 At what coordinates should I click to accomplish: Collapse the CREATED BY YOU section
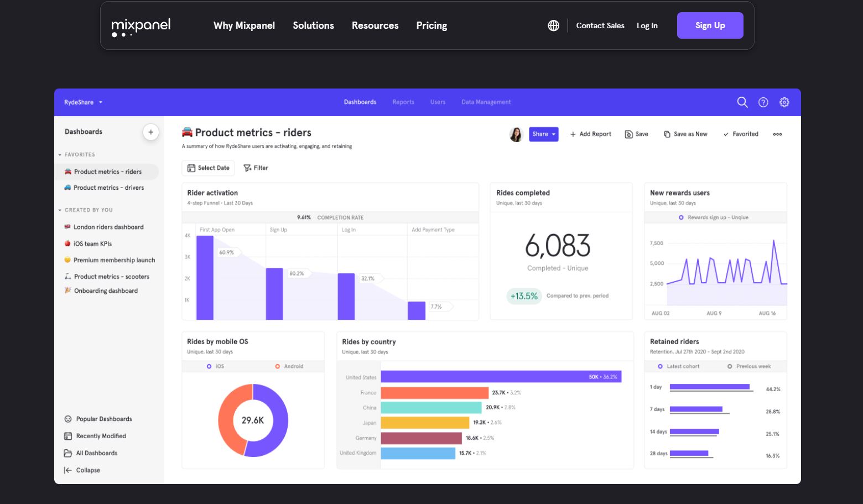tap(85, 210)
